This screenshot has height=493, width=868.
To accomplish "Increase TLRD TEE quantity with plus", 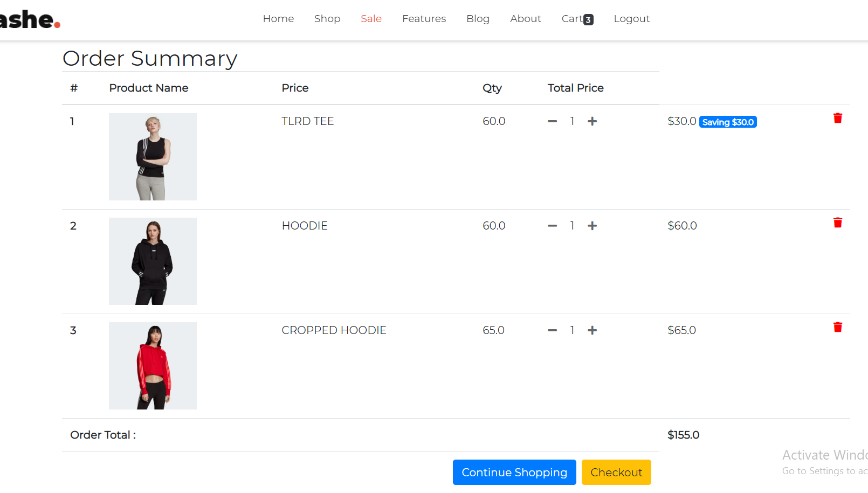I will [x=592, y=121].
